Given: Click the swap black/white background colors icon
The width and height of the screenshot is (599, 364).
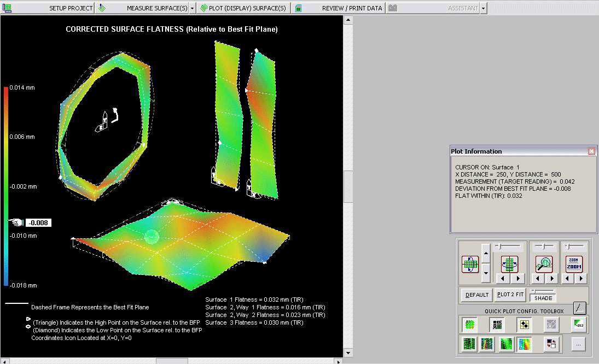Looking at the screenshot, I should (x=551, y=344).
